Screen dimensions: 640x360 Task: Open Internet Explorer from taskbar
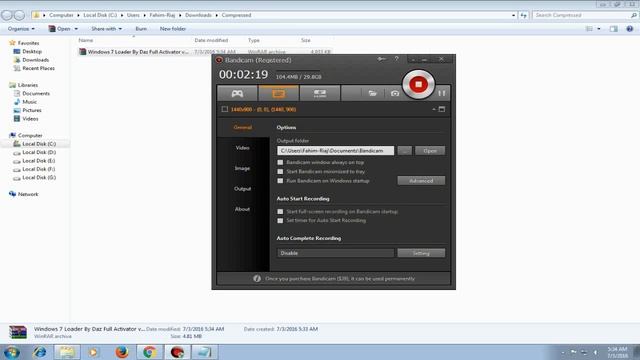(40, 352)
